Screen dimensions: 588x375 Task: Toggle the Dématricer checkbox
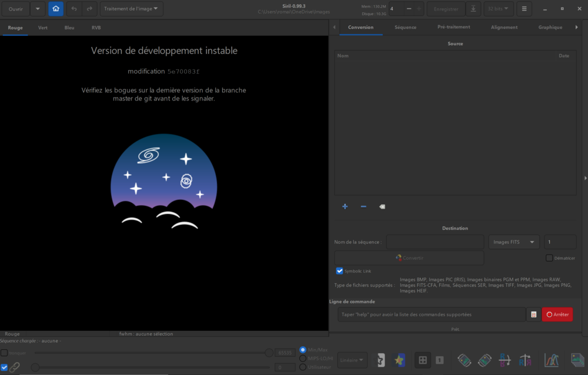pos(549,258)
